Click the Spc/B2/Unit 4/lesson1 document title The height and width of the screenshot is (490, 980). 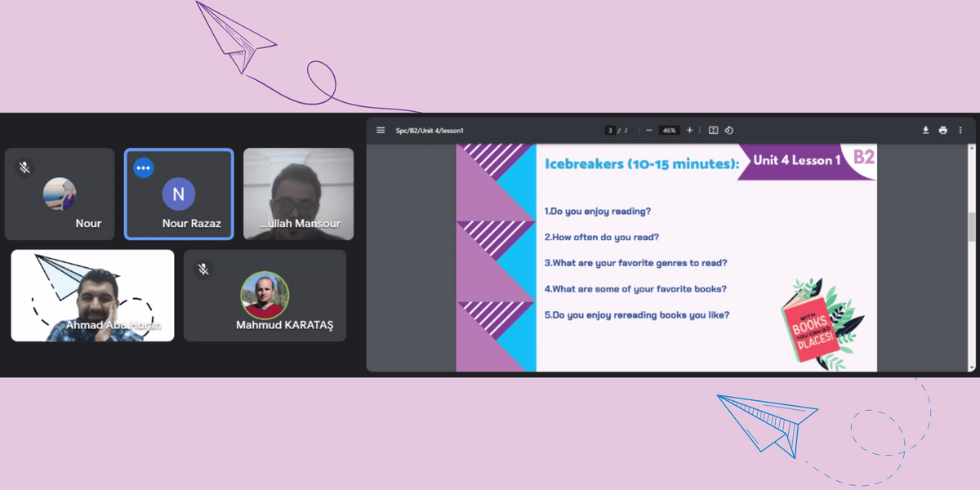430,131
